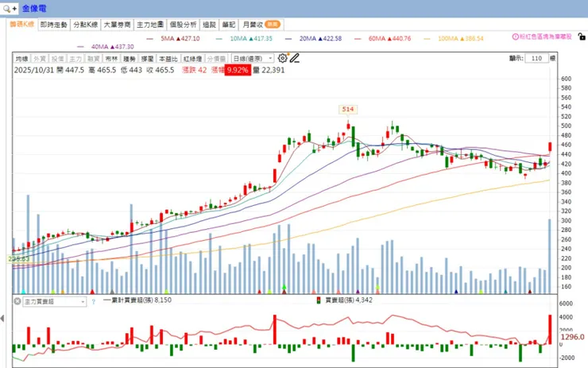Screen dimensions: 588x368
Task: Click the 金像電 stock name title
Action: click(34, 8)
